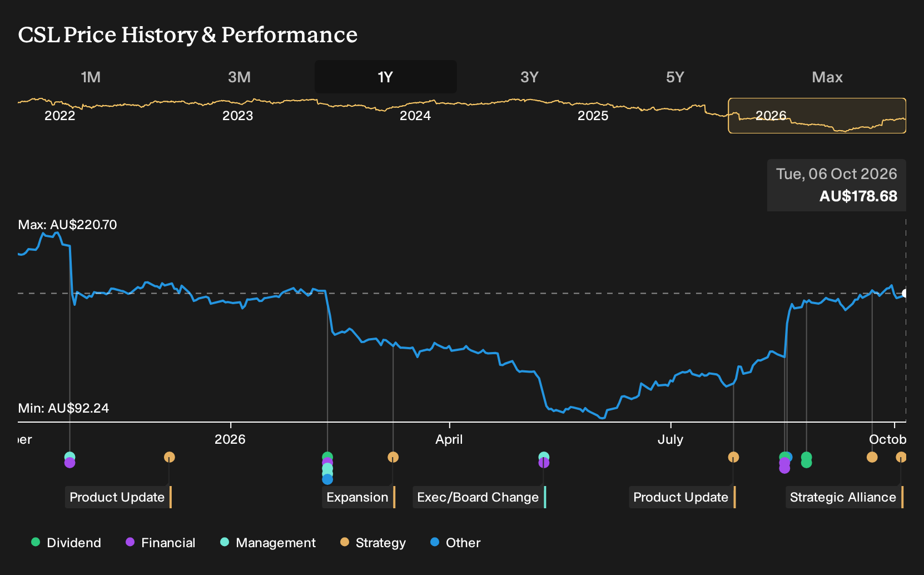Image resolution: width=924 pixels, height=575 pixels.
Task: Click green Dividend marker atop the five-dot stack
Action: (327, 457)
